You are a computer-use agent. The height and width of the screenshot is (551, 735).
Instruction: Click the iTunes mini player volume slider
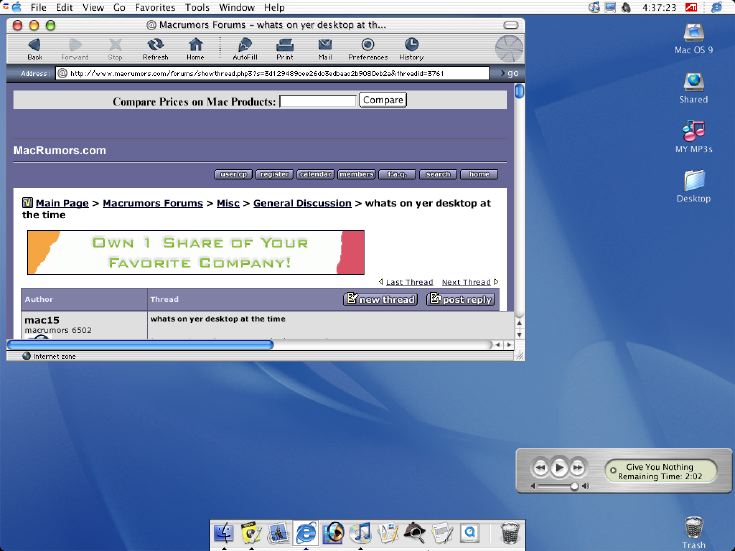click(x=558, y=486)
